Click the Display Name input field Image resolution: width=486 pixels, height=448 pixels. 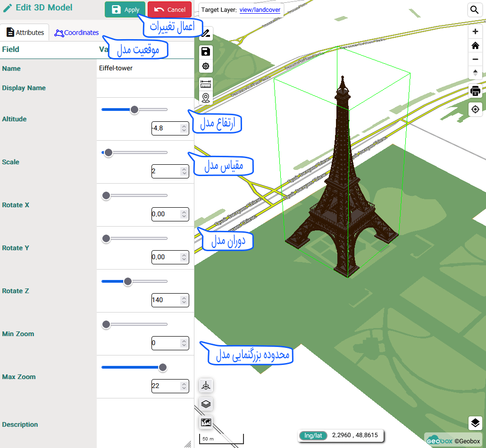pyautogui.click(x=145, y=88)
